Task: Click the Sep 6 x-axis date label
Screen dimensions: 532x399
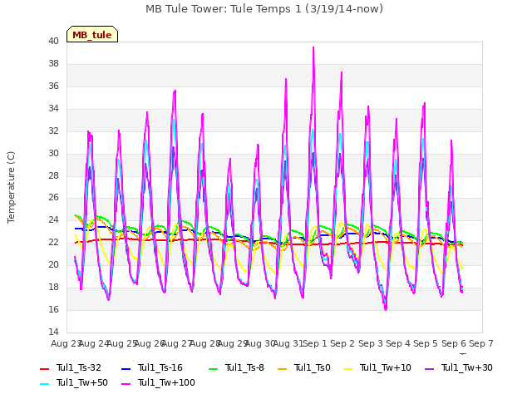Action: 454,343
